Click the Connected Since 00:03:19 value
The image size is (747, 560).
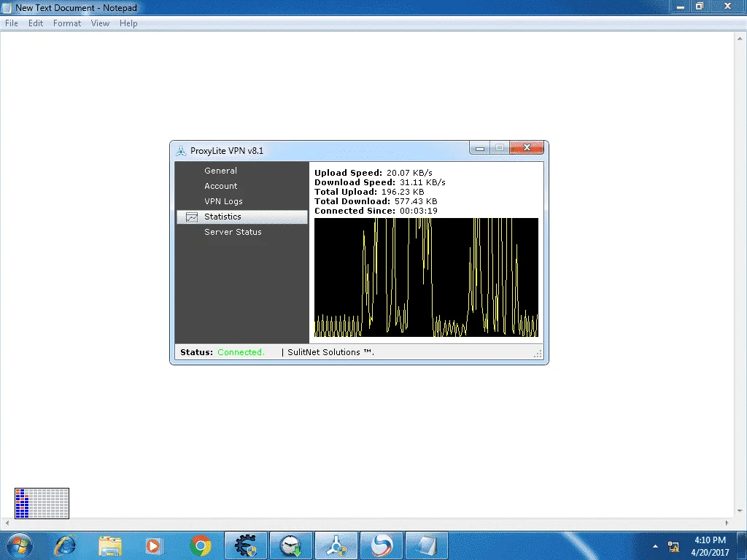(x=419, y=211)
